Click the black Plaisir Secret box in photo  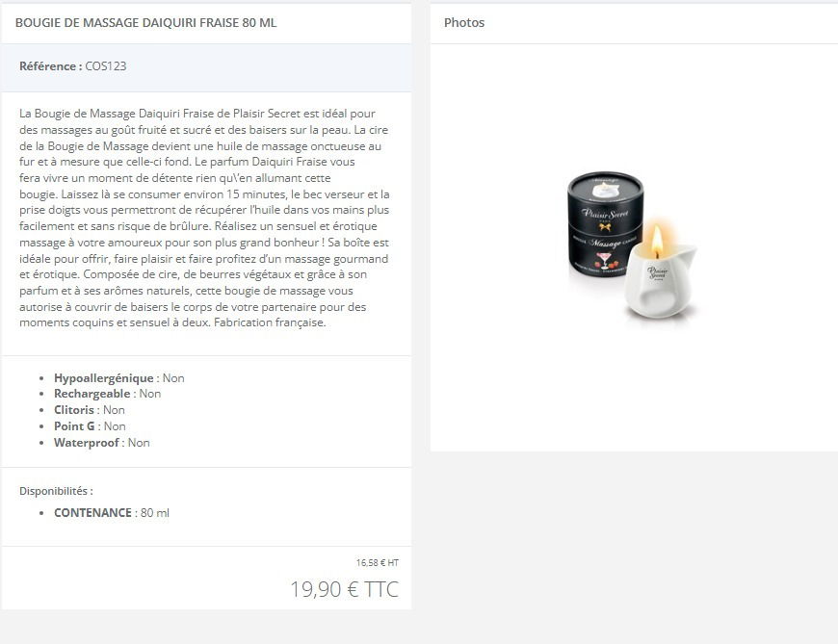(x=604, y=223)
